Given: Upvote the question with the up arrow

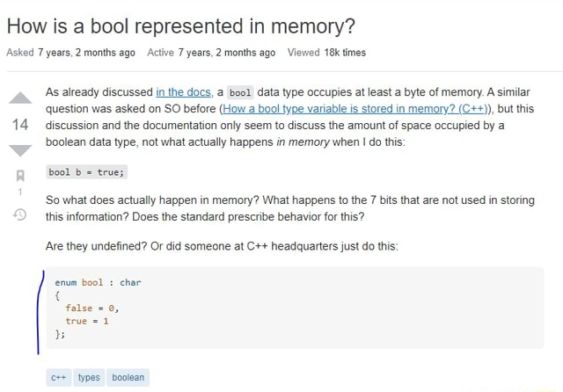Looking at the screenshot, I should (x=20, y=98).
